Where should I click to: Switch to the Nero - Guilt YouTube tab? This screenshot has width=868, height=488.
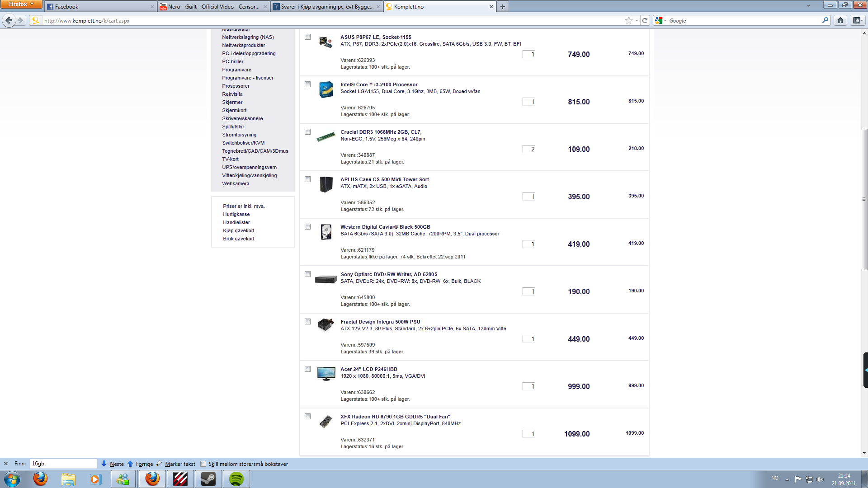point(213,7)
